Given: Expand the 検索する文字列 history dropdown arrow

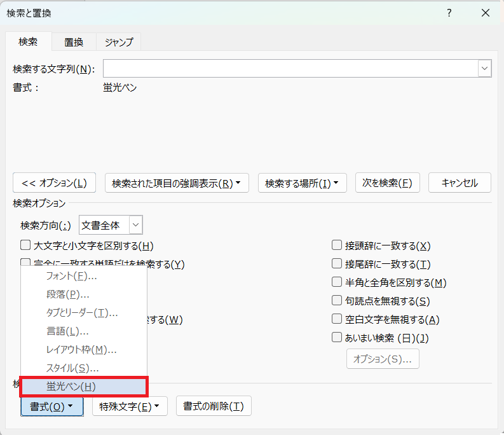Looking at the screenshot, I should pos(485,69).
